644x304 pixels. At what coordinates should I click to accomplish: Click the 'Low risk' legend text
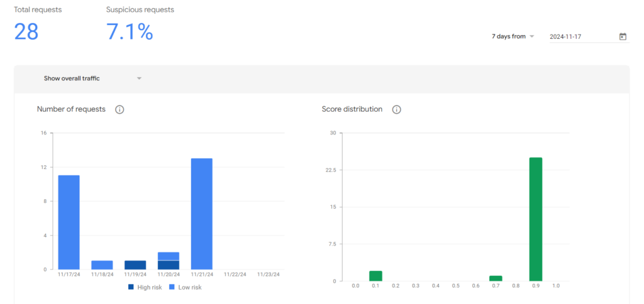tap(190, 287)
